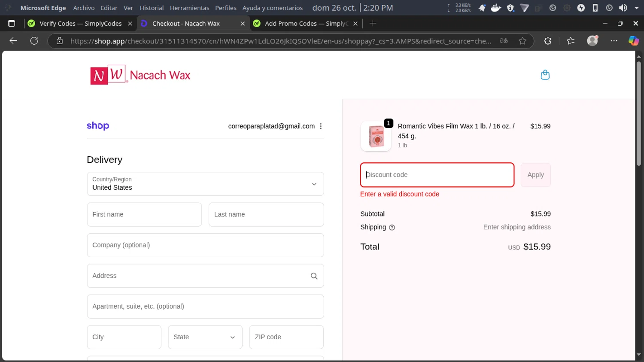Open the Perfiles menu
This screenshot has width=644, height=362.
(226, 8)
